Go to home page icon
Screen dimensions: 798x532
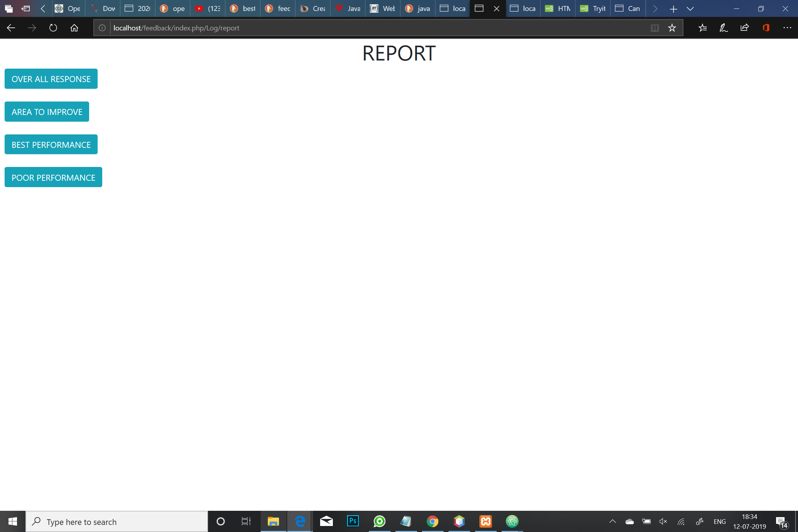(74, 28)
